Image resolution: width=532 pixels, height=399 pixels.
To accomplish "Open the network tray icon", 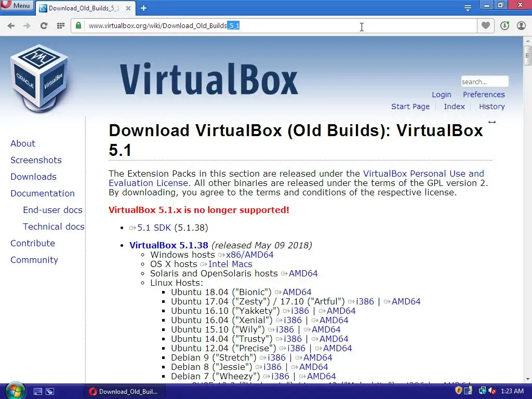I will pos(483,391).
